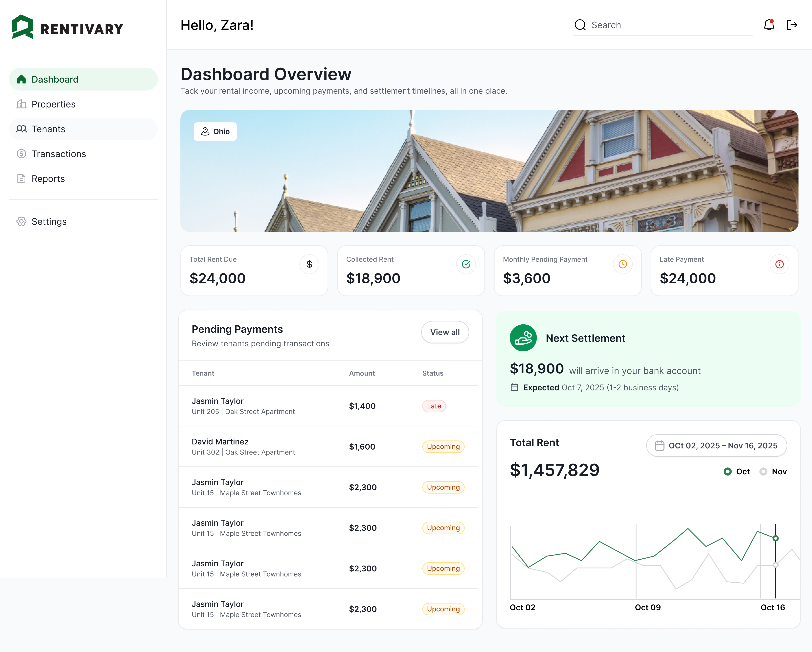Open the notifications bell

pyautogui.click(x=769, y=25)
